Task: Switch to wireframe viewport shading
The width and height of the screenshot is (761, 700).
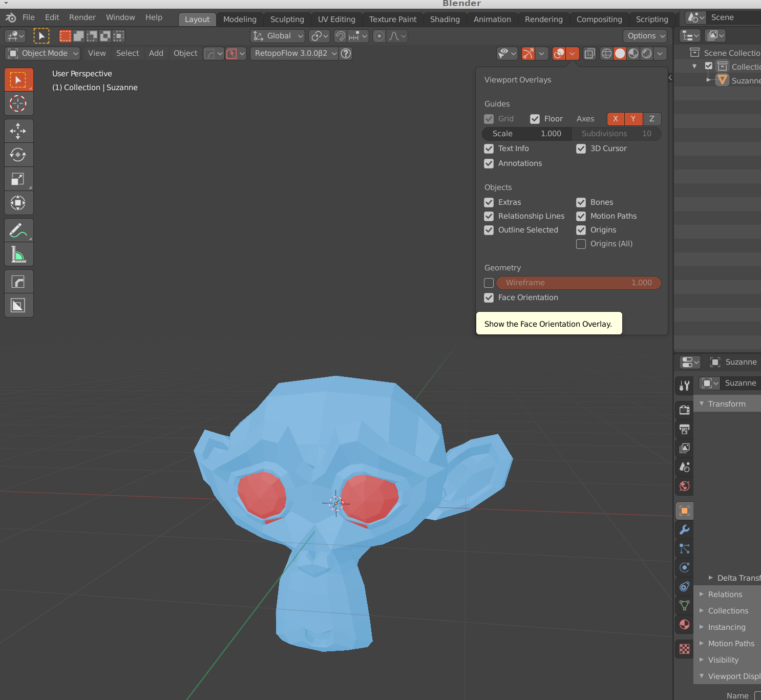Action: click(x=606, y=53)
